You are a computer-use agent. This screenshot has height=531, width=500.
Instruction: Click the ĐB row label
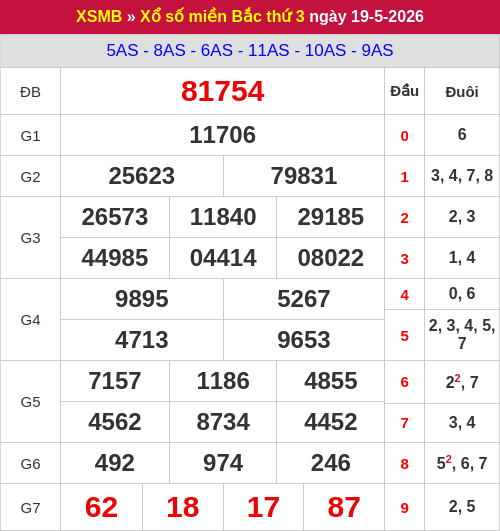click(30, 92)
